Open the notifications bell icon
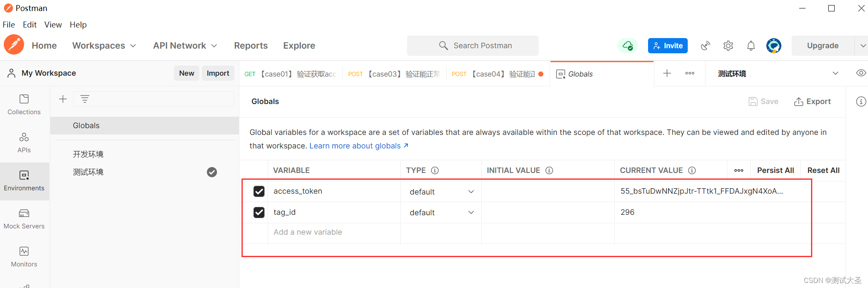 click(x=751, y=46)
